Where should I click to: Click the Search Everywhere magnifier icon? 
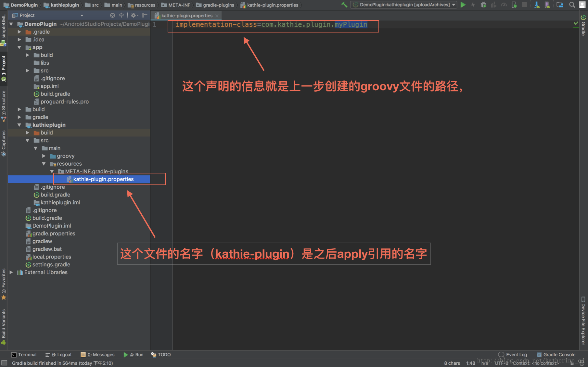click(572, 5)
